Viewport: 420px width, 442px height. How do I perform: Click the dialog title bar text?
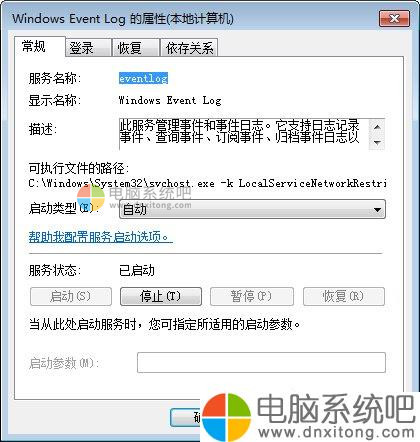coord(123,19)
